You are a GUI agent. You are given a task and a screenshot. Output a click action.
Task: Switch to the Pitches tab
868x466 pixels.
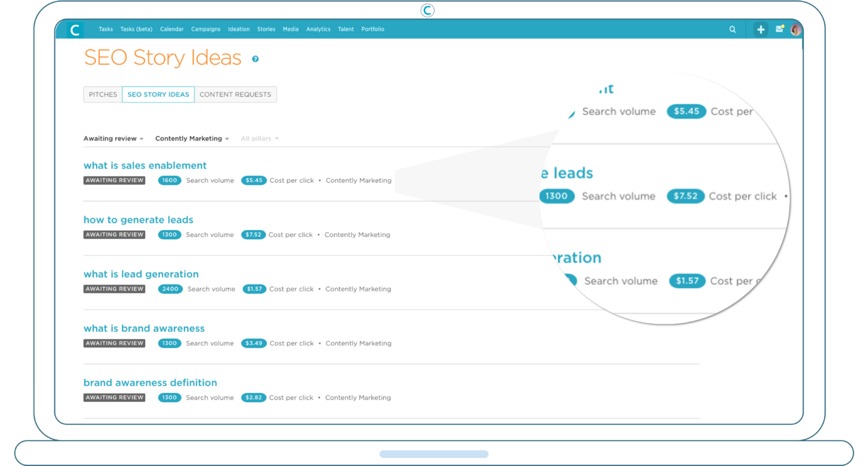pos(103,95)
